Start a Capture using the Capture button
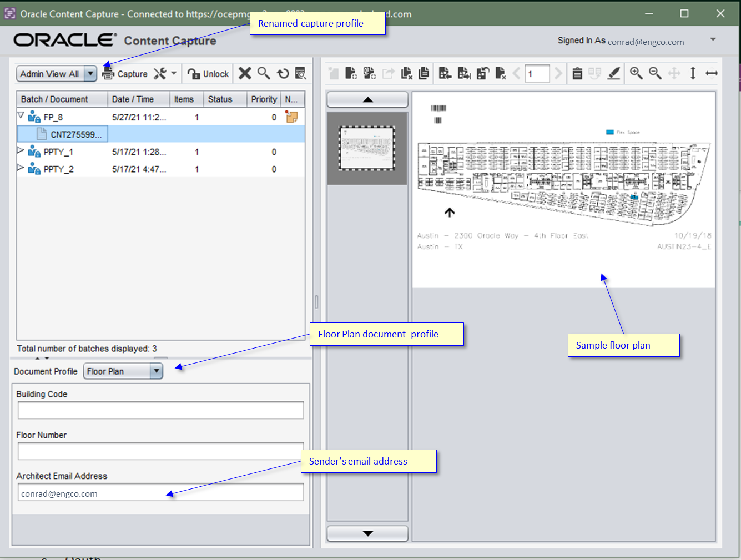741x560 pixels. tap(127, 73)
